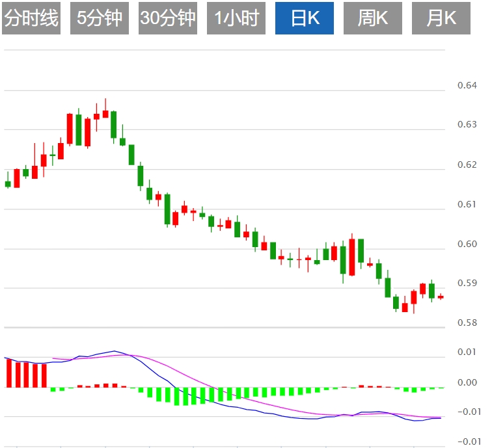Click the 0.01 MACD axis label
Viewport: 492px width, 448px height.
click(x=467, y=352)
